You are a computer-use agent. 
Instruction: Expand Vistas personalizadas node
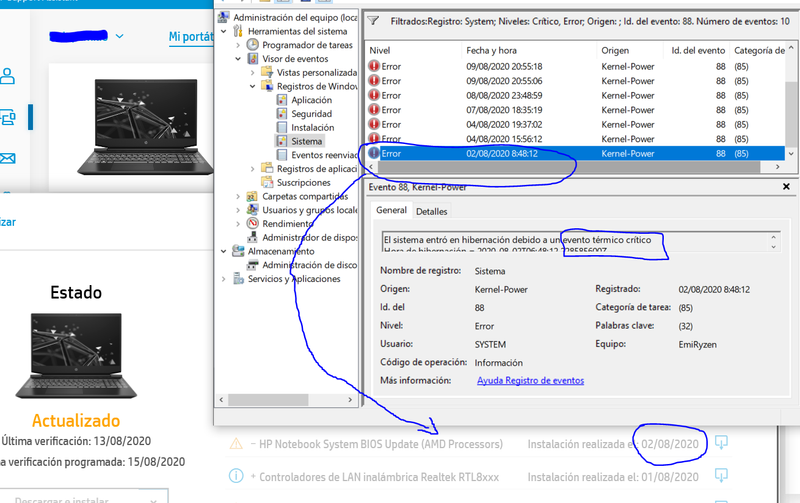tap(252, 72)
